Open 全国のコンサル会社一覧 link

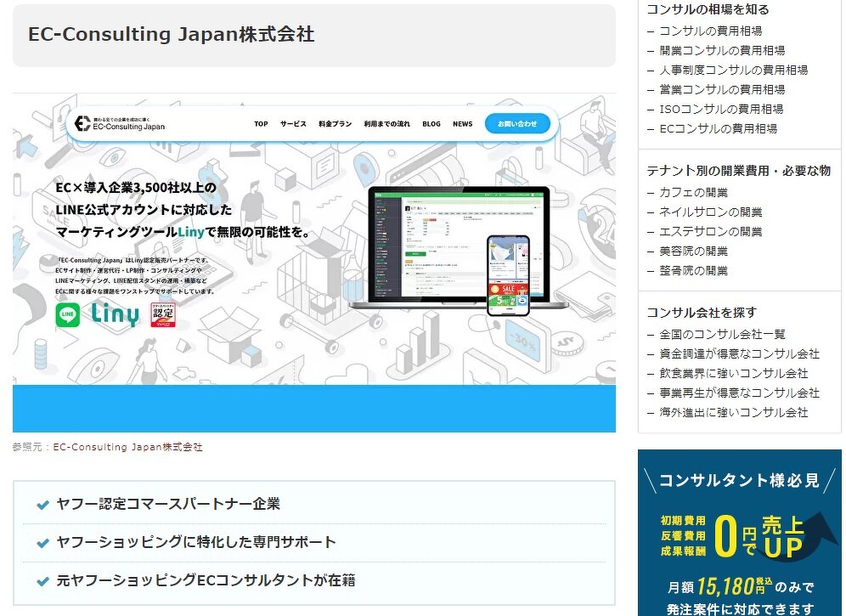[722, 334]
